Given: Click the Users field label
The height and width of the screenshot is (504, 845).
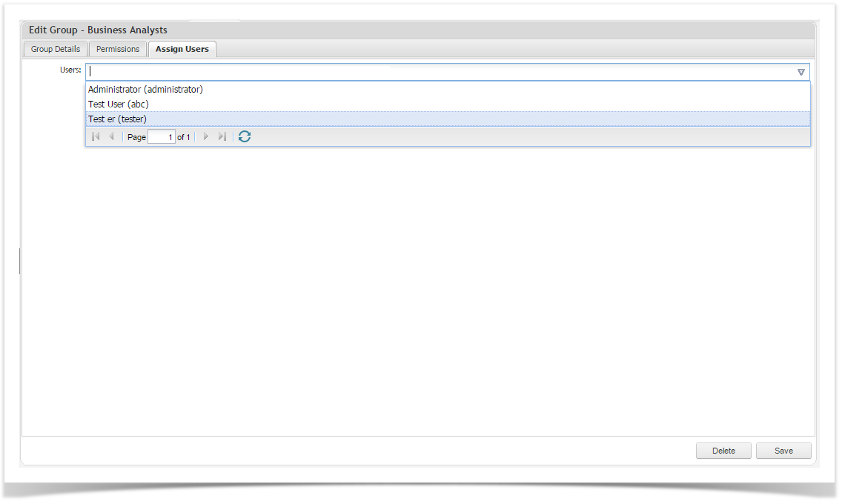Looking at the screenshot, I should coord(70,70).
